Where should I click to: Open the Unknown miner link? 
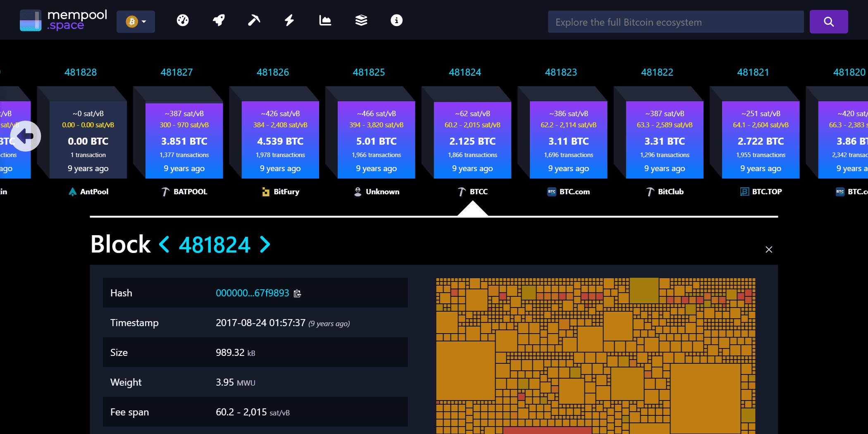coord(377,192)
